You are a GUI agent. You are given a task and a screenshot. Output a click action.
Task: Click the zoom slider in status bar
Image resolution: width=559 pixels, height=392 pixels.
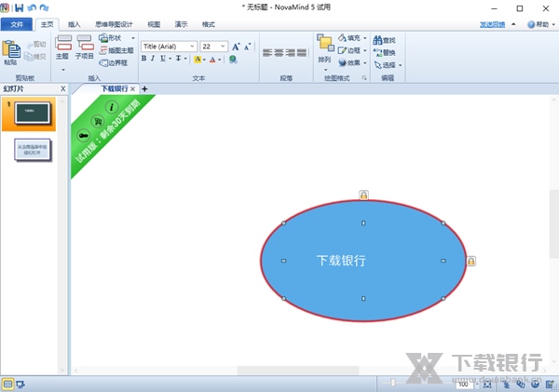393,384
